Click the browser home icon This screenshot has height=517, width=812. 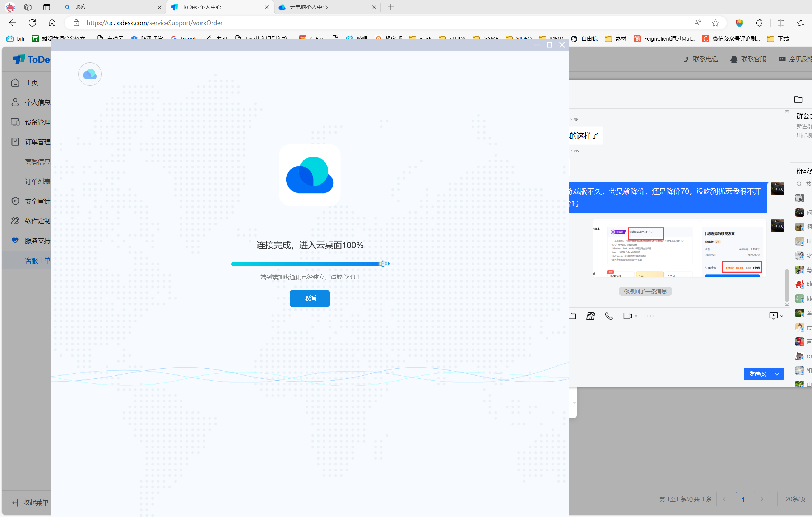tap(52, 23)
